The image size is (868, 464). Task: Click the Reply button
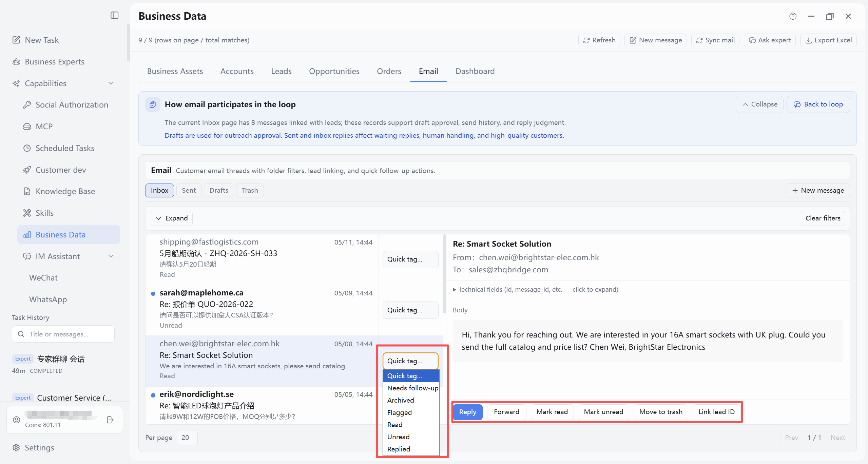pyautogui.click(x=468, y=412)
